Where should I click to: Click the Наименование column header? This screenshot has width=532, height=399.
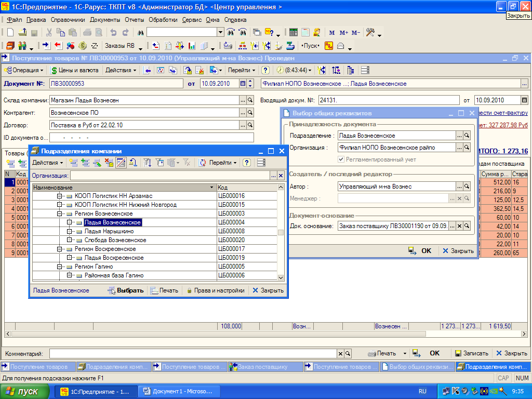[x=124, y=187]
